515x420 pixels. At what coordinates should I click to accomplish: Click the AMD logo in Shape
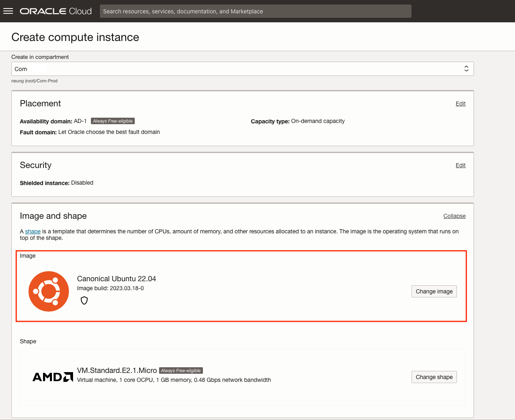53,377
